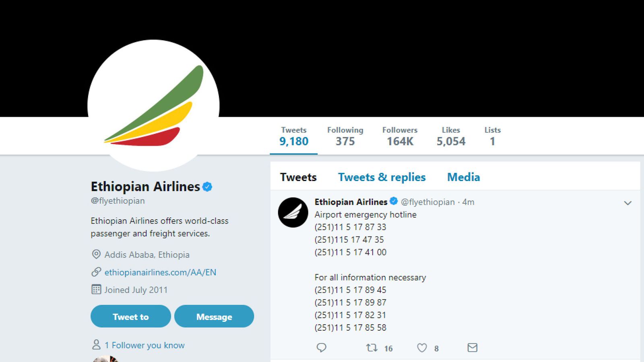This screenshot has height=362, width=644.
Task: Open the ethiopianairlines.com/AA/EN link
Action: pos(160,272)
